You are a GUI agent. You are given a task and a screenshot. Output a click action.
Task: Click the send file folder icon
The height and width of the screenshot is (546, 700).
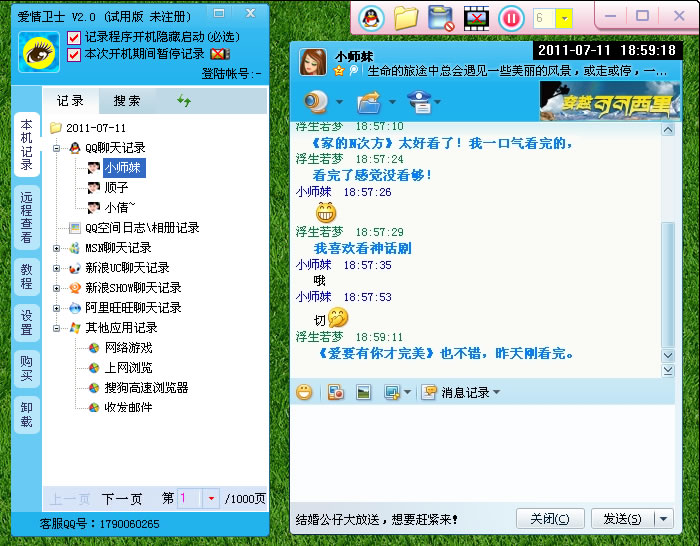369,102
